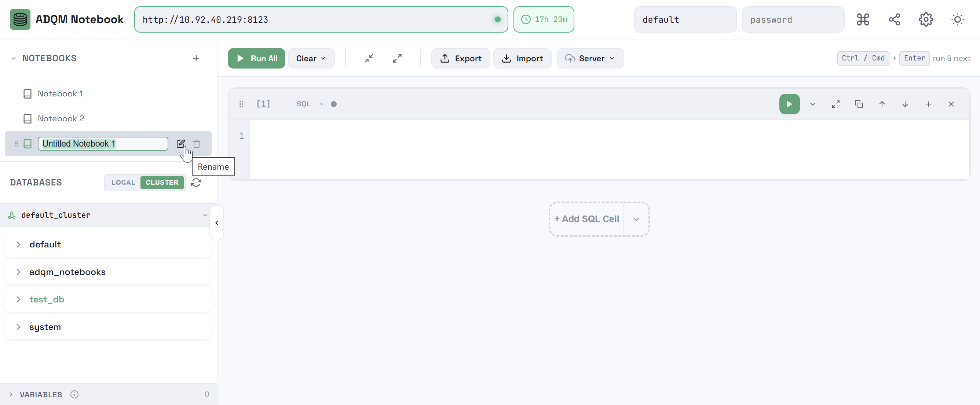Toggle the light/dark theme sun icon
Screen dimensions: 980x405
pos(957,19)
